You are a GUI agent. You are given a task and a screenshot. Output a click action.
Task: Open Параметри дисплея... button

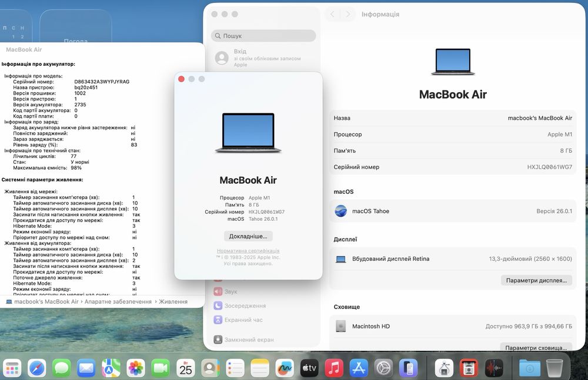point(536,280)
